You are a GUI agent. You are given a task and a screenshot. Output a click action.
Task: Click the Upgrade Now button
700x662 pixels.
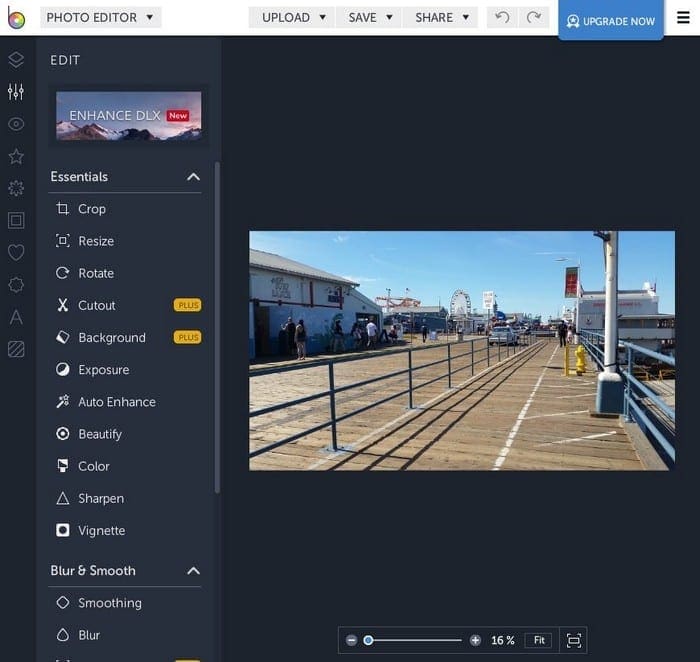pos(611,21)
